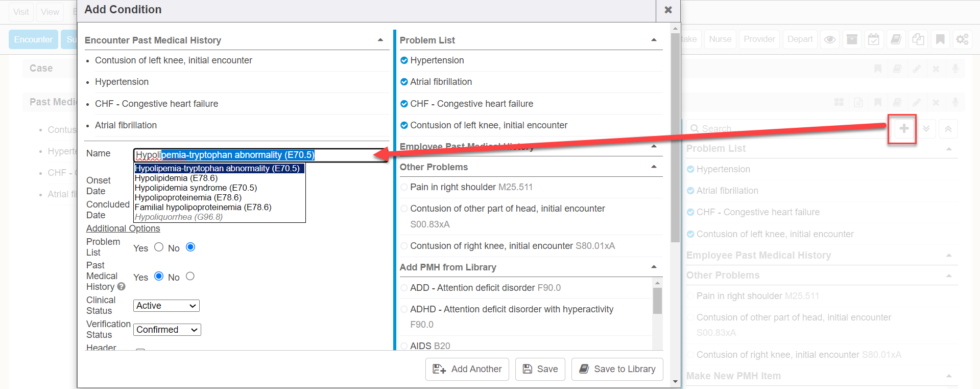Viewport: 980px width, 389px height.
Task: Click the Additional Options link
Action: pos(123,228)
